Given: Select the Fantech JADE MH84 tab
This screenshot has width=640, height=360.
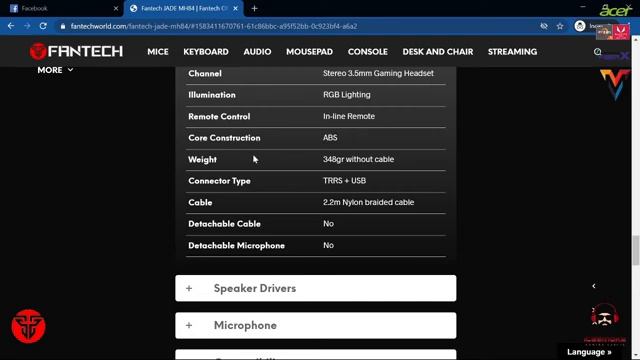Looking at the screenshot, I should (184, 8).
